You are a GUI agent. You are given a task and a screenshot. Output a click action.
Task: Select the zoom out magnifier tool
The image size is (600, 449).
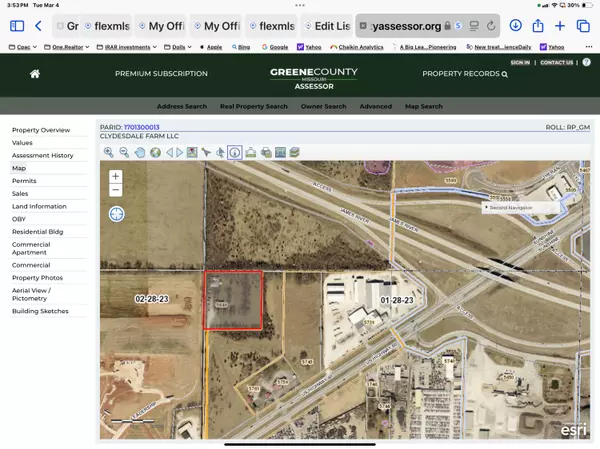(x=124, y=152)
